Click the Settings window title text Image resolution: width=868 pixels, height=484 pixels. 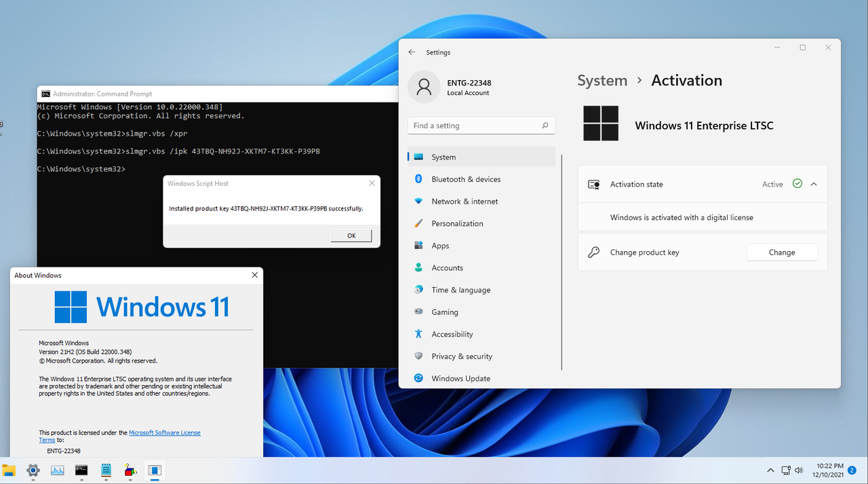pos(438,52)
